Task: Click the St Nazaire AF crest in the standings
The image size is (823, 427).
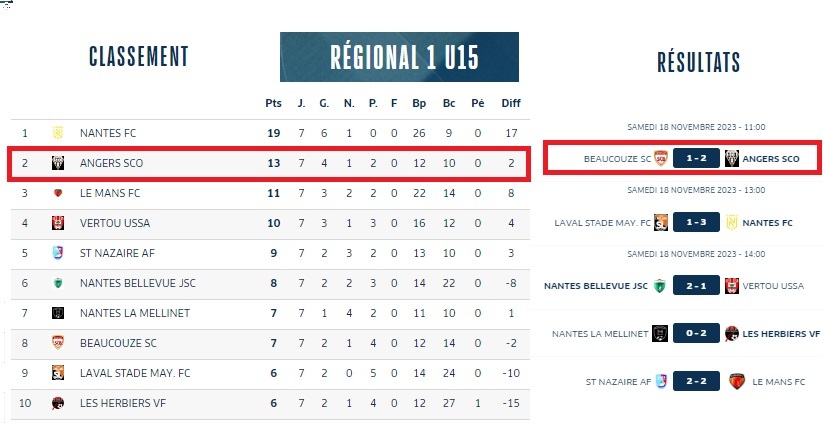Action: tap(57, 253)
